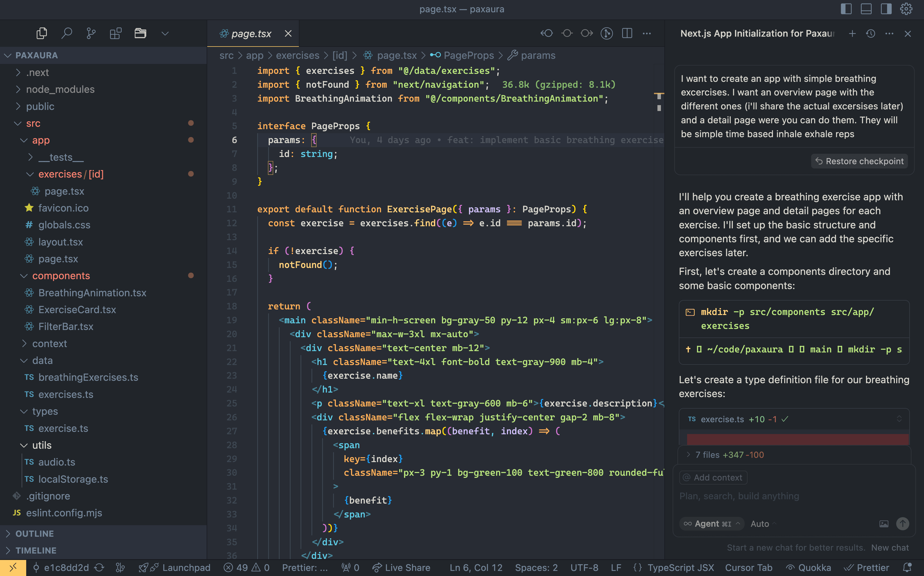Open the Search view in the activity bar

point(67,33)
